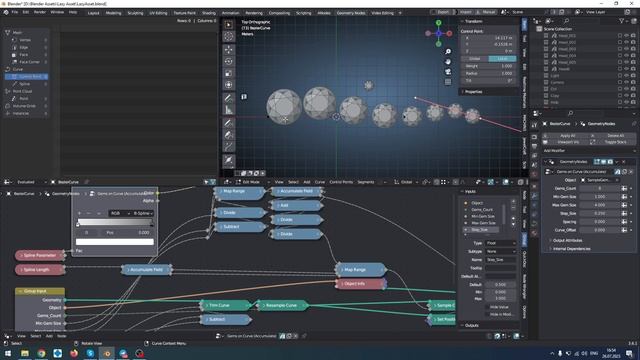Expand Internal Dependencies in the modifier
This screenshot has width=640, height=360.
coord(571,249)
